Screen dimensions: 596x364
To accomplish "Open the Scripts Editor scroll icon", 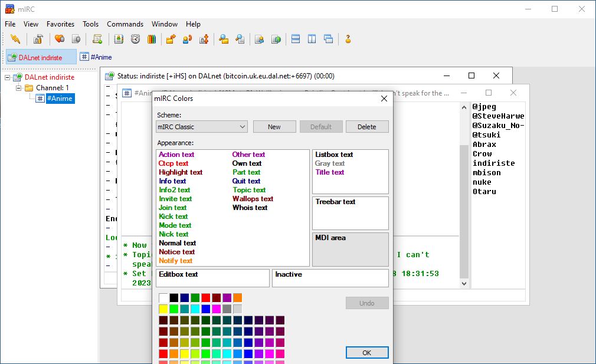I will click(97, 39).
